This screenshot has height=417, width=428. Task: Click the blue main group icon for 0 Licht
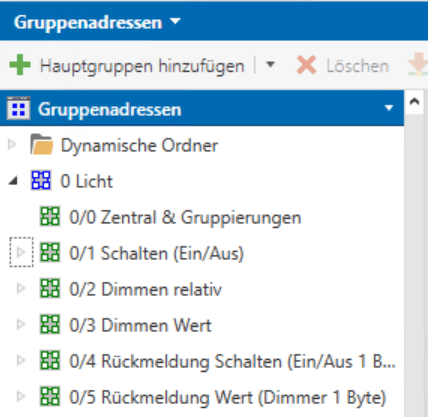click(x=41, y=180)
